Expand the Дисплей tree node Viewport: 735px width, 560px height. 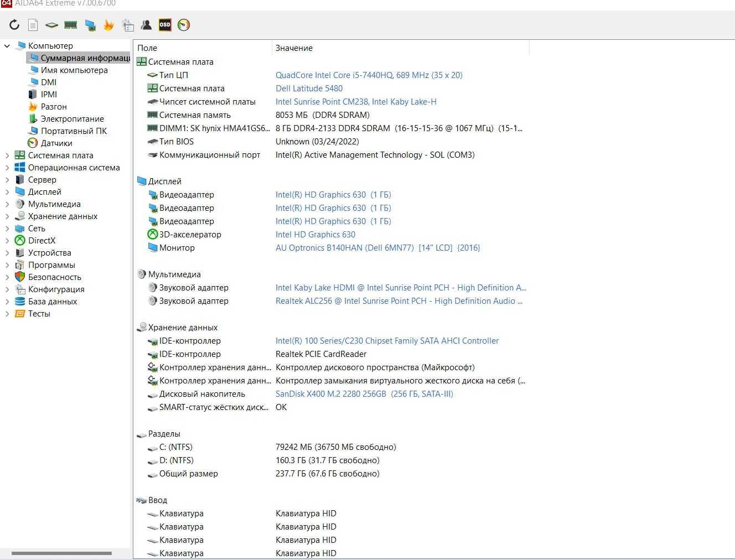tap(7, 192)
